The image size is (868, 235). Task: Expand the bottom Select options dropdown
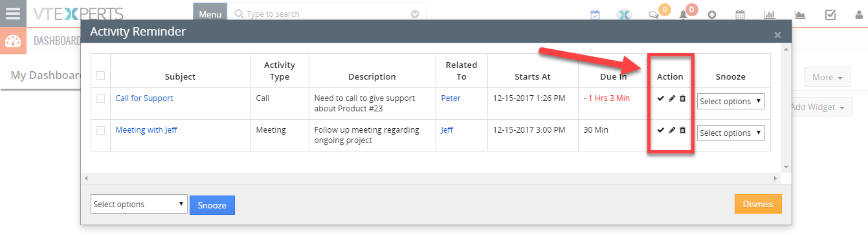click(x=139, y=205)
